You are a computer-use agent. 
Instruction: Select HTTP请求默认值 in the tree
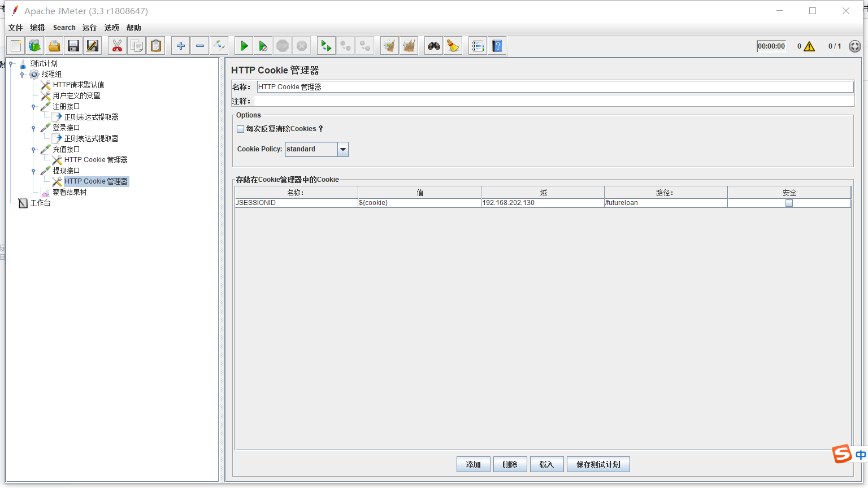point(79,85)
